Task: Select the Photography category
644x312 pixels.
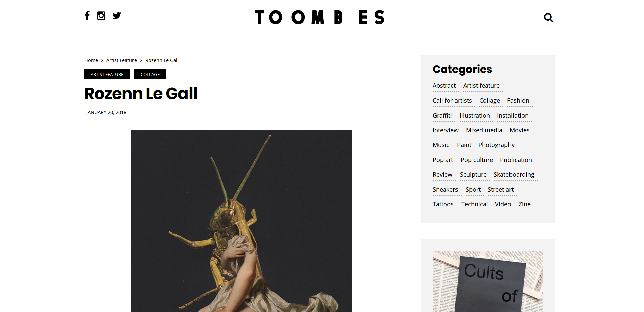Action: pos(496,145)
